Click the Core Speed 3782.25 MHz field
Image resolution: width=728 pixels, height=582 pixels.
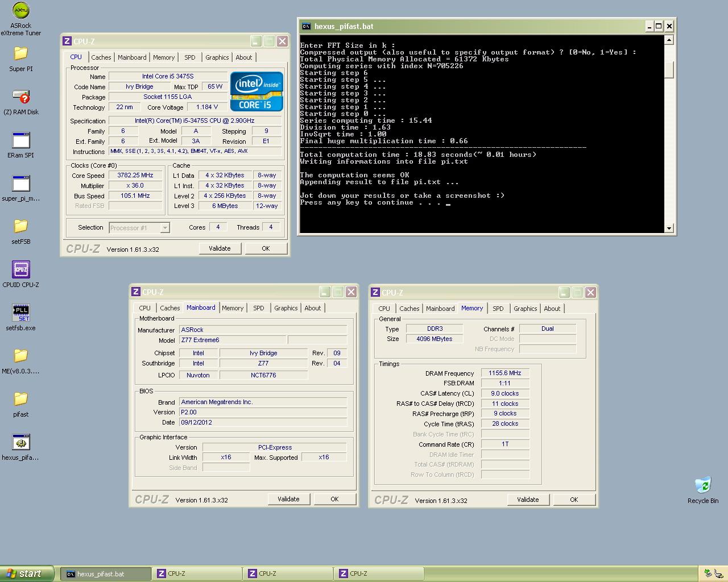(x=135, y=175)
